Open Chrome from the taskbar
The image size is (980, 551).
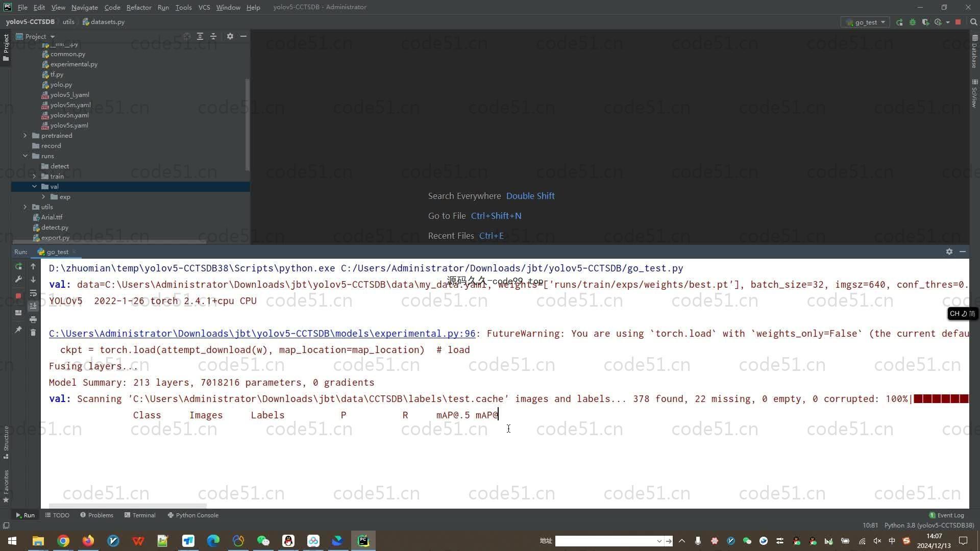(63, 541)
